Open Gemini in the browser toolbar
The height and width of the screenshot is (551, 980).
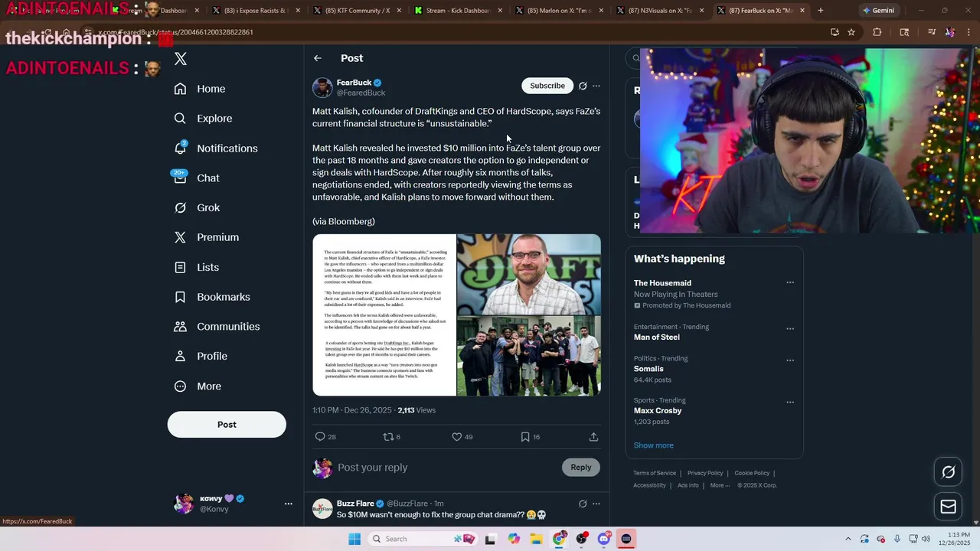tap(878, 11)
